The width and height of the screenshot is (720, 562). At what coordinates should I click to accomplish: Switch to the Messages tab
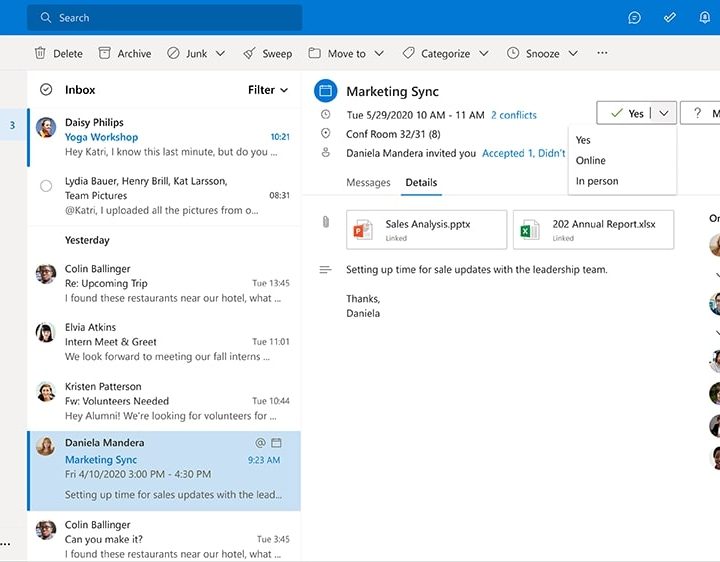[368, 182]
